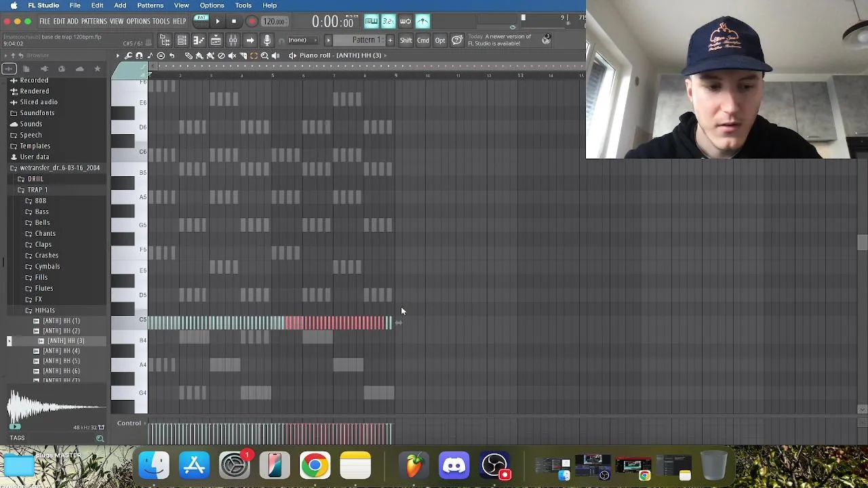Open OBS from the Dock
868x488 pixels.
[x=494, y=465]
